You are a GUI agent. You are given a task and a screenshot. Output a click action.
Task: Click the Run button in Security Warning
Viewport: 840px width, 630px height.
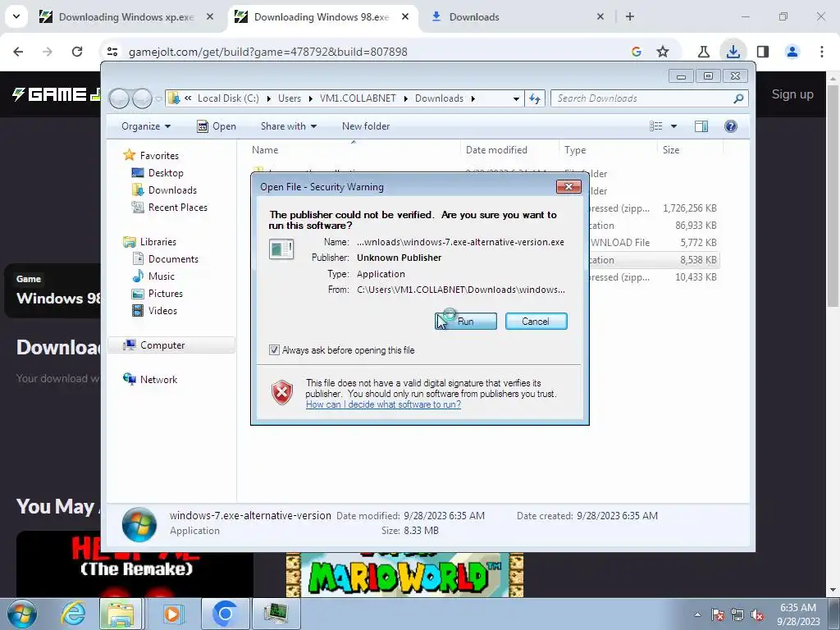[x=466, y=321]
